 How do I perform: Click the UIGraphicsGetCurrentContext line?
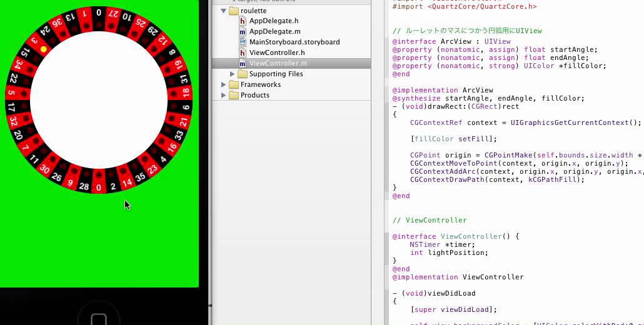525,122
